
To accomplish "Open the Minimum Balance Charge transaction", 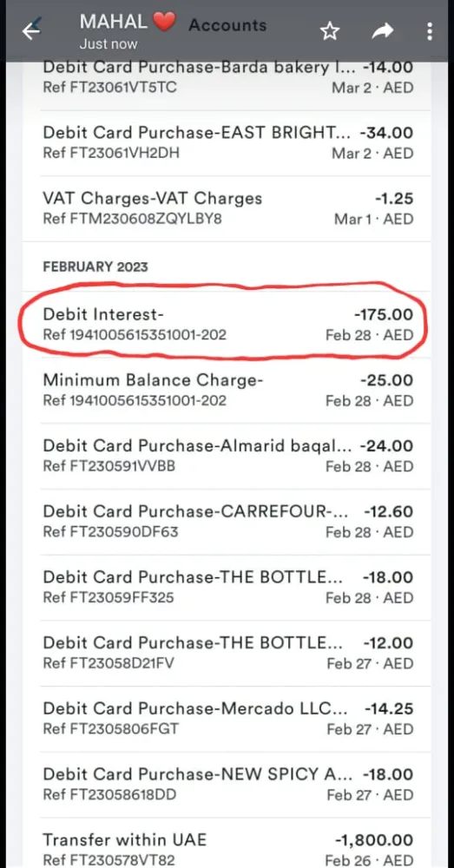I will point(227,391).
